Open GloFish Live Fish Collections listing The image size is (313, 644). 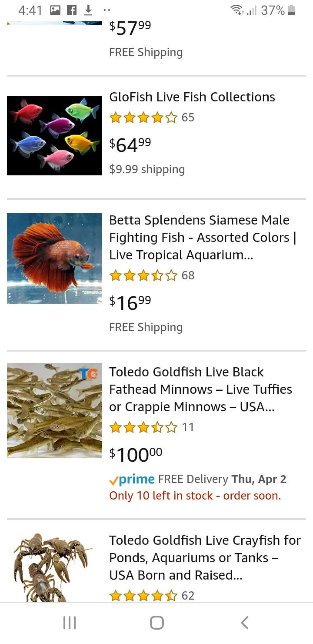pyautogui.click(x=192, y=97)
